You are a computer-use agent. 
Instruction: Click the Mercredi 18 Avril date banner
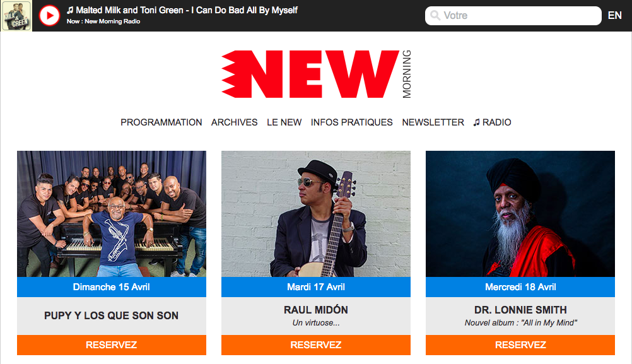pyautogui.click(x=520, y=287)
